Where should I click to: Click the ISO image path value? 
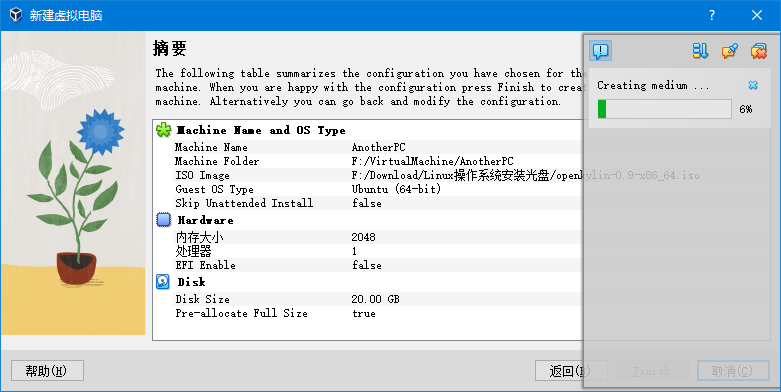click(x=525, y=175)
